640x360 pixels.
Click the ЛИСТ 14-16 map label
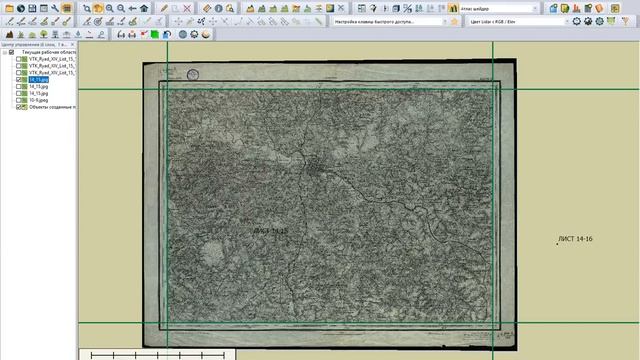(575, 239)
